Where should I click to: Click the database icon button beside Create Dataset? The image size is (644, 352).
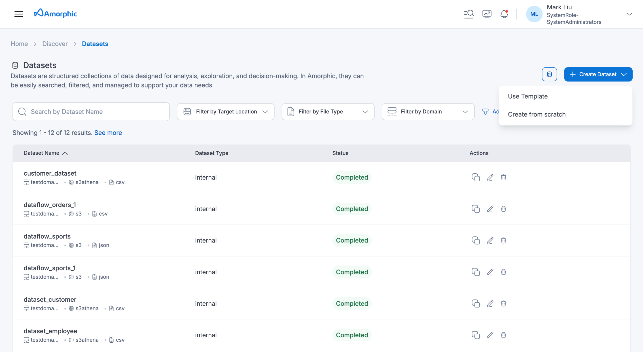coord(549,74)
